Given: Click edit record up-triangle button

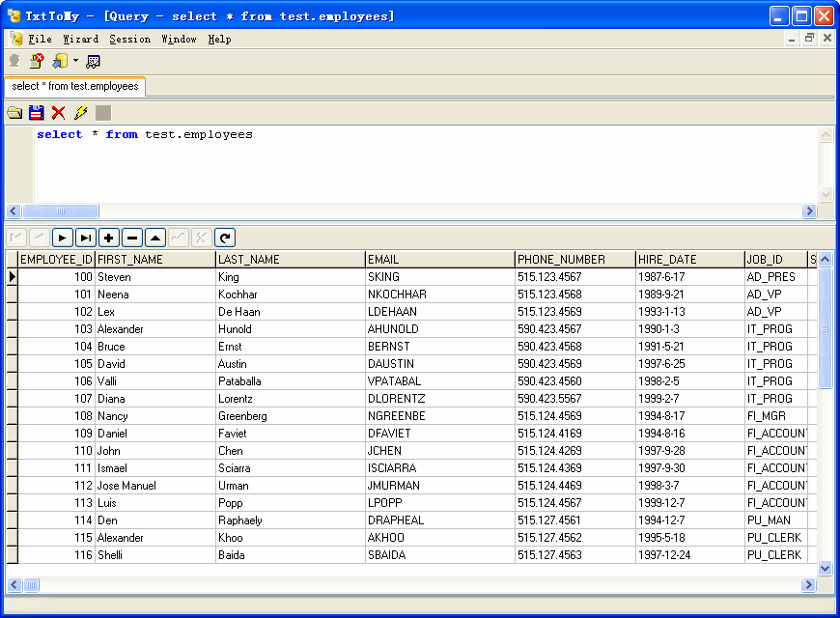Looking at the screenshot, I should point(155,238).
